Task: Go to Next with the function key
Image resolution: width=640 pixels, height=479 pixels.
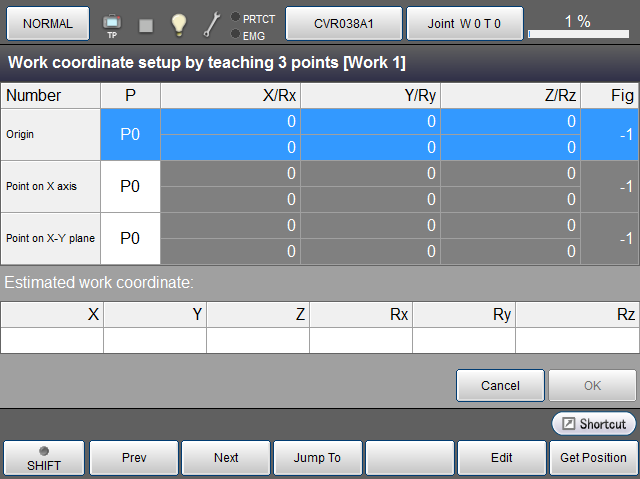Action: (x=226, y=458)
